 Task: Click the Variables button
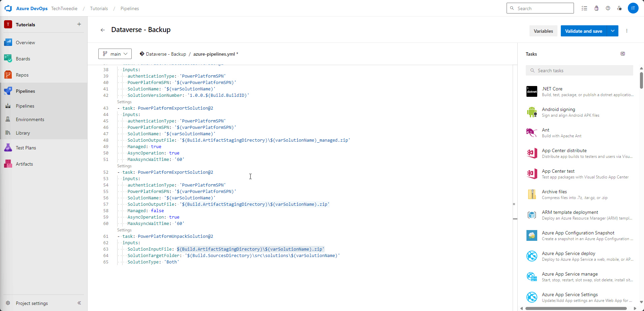543,31
